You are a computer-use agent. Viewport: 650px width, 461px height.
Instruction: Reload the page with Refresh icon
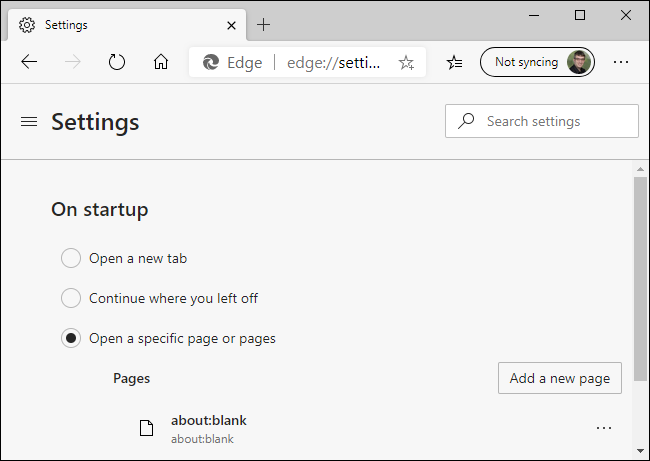117,62
